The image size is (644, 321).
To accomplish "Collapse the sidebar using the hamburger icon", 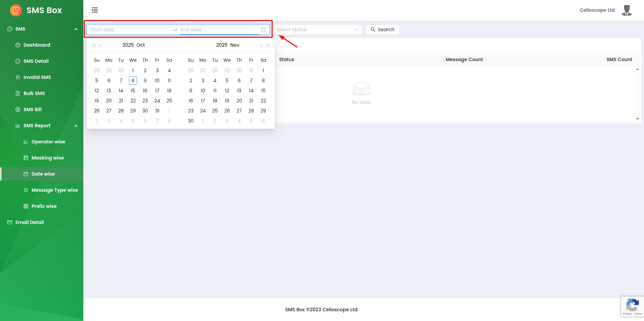I will click(x=95, y=10).
